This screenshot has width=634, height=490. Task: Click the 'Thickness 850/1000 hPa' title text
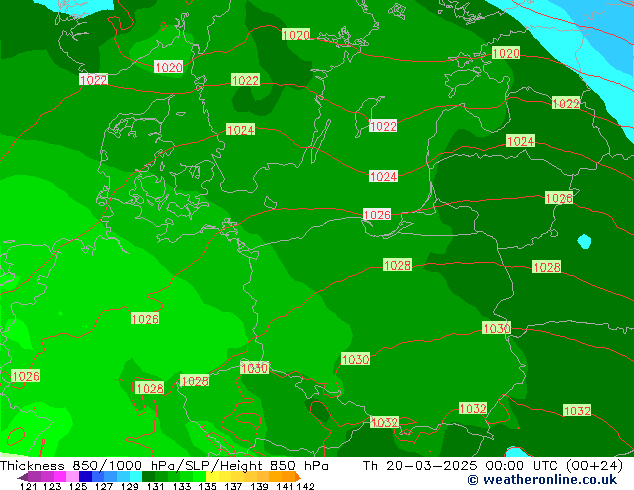[x=88, y=466]
